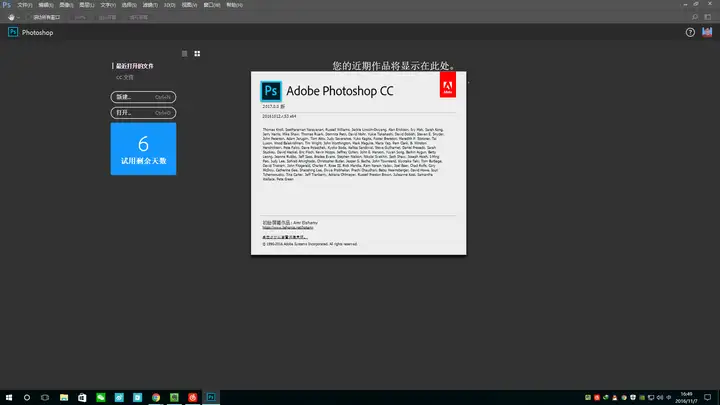Click the 填充屏幕 button in options bar
The width and height of the screenshot is (720, 405).
[x=138, y=17]
